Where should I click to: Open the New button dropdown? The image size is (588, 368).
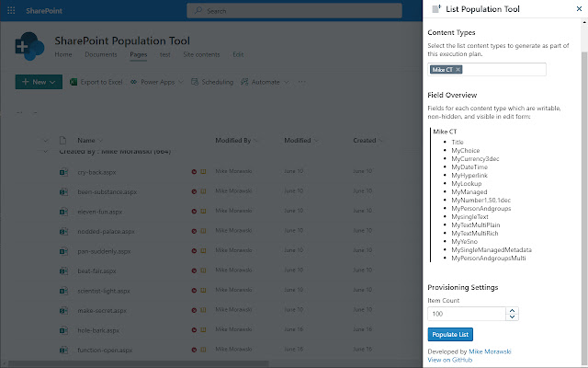(x=39, y=82)
